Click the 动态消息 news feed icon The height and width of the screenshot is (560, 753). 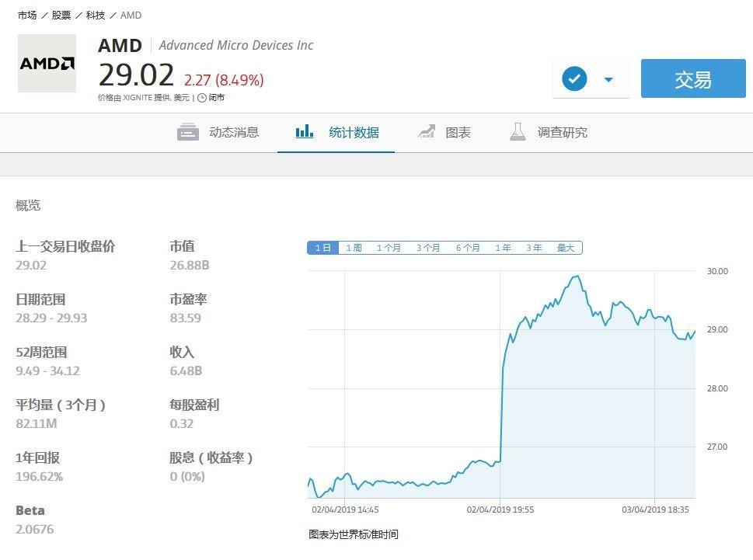point(188,132)
